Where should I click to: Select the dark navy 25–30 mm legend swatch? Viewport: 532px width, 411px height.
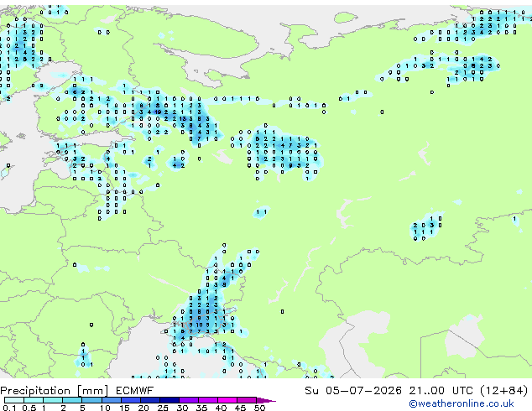pos(170,400)
